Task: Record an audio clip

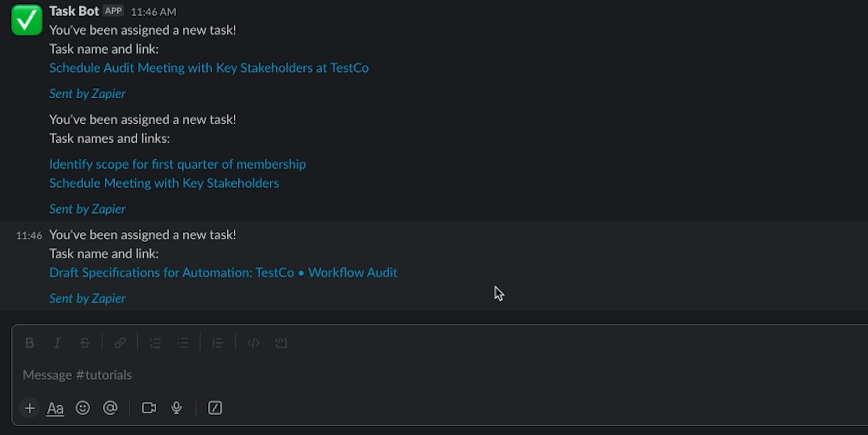Action: click(177, 408)
